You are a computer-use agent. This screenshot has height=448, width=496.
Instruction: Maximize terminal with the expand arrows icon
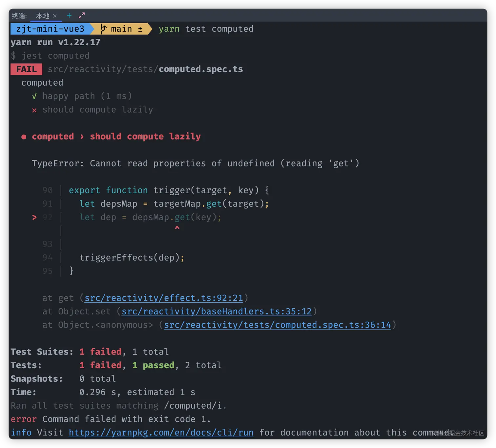81,15
